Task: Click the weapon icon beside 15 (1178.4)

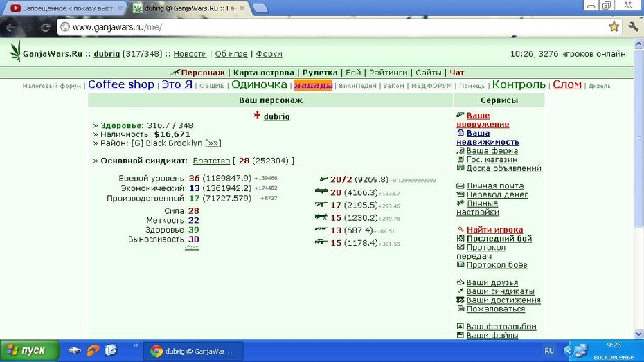Action: [x=321, y=242]
